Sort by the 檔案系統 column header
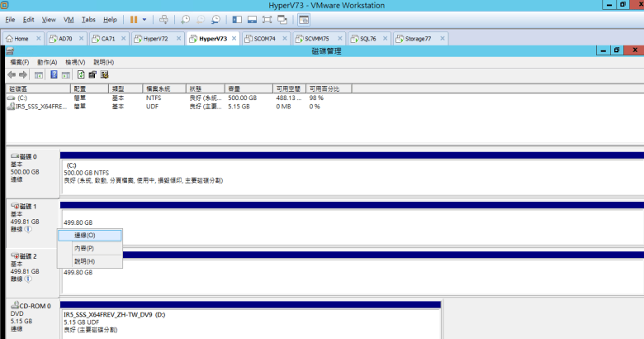The image size is (644, 339). coord(159,88)
